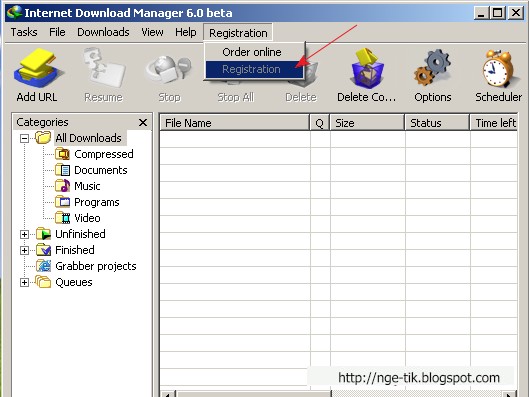Image resolution: width=529 pixels, height=397 pixels.
Task: Select the Queues folder icon
Action: tap(43, 282)
